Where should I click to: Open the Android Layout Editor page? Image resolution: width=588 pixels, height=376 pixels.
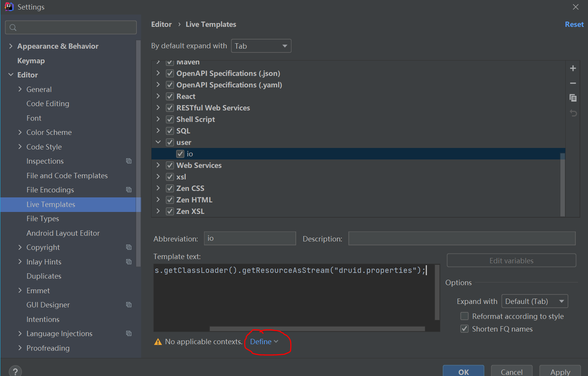(x=63, y=233)
